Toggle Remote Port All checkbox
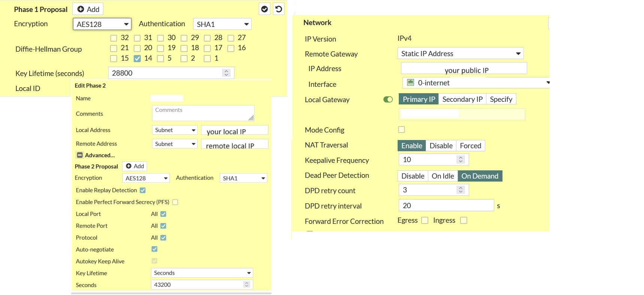 click(x=163, y=226)
